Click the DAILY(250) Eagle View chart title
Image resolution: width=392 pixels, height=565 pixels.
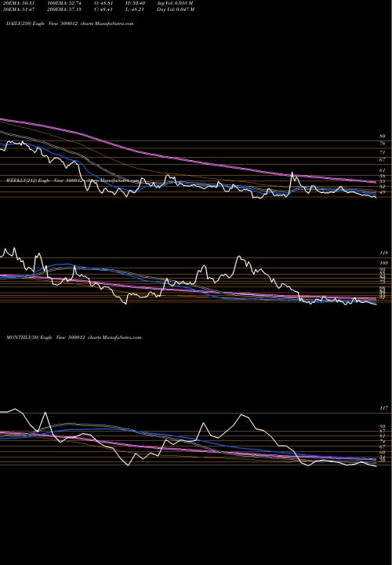point(71,24)
